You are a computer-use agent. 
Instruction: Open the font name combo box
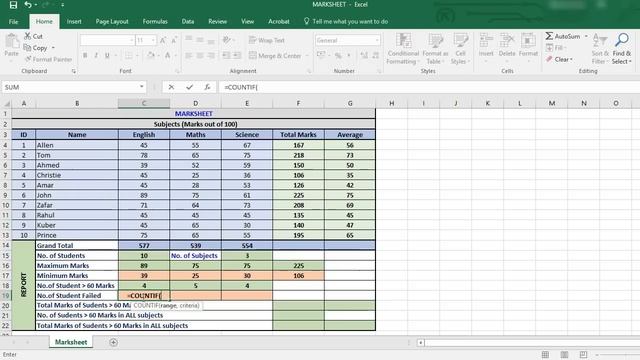[107, 40]
